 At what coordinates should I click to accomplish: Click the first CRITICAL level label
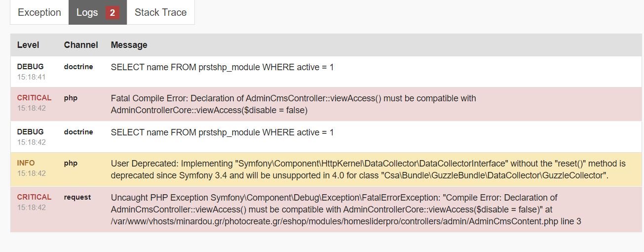(x=34, y=98)
